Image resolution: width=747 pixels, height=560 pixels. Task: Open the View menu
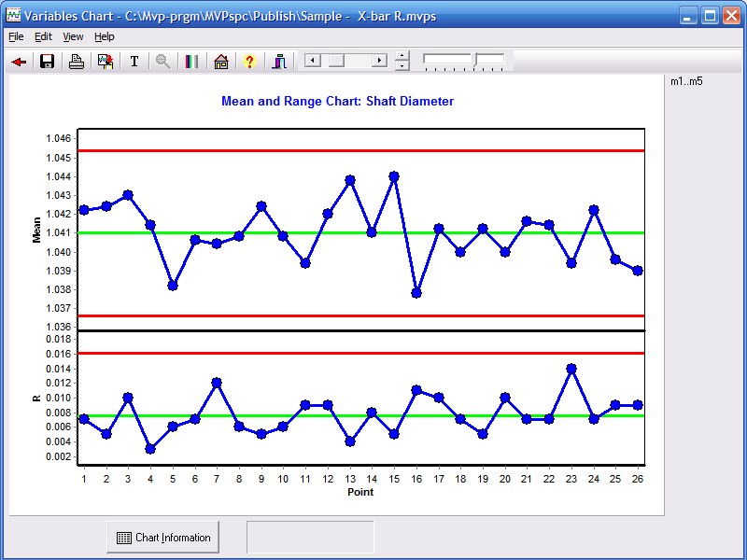(x=73, y=36)
